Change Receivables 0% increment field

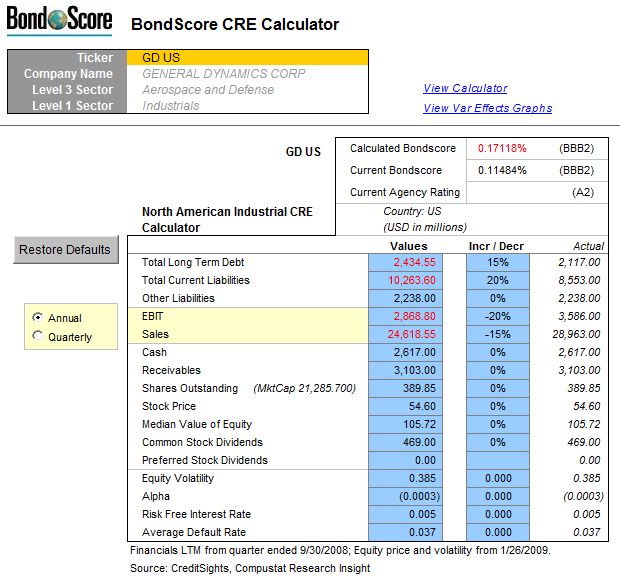coord(498,370)
